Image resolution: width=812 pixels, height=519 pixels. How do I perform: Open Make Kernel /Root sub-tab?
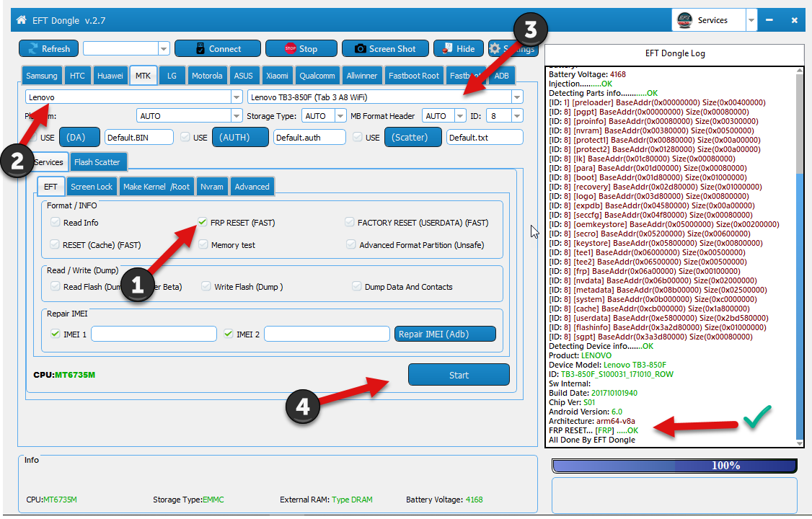click(x=156, y=187)
